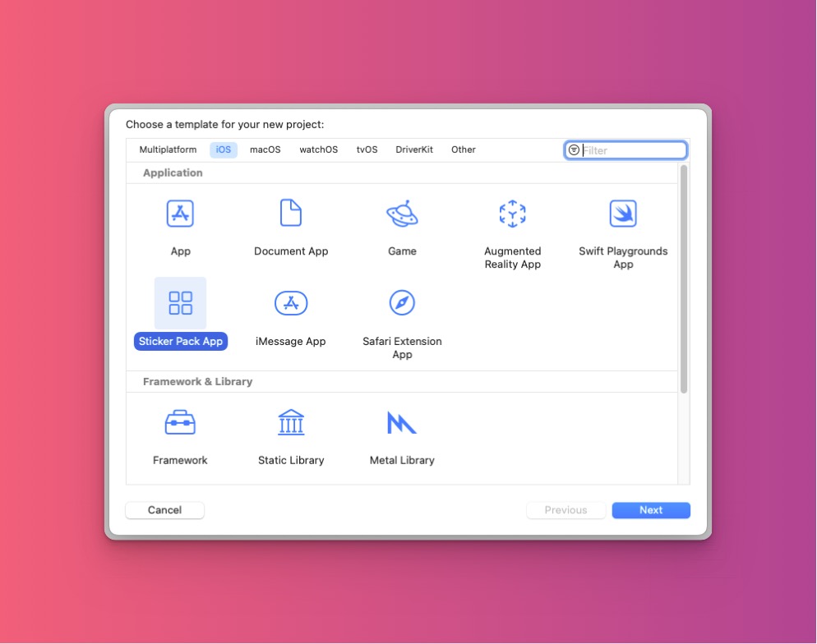Click the Next button

(x=650, y=509)
